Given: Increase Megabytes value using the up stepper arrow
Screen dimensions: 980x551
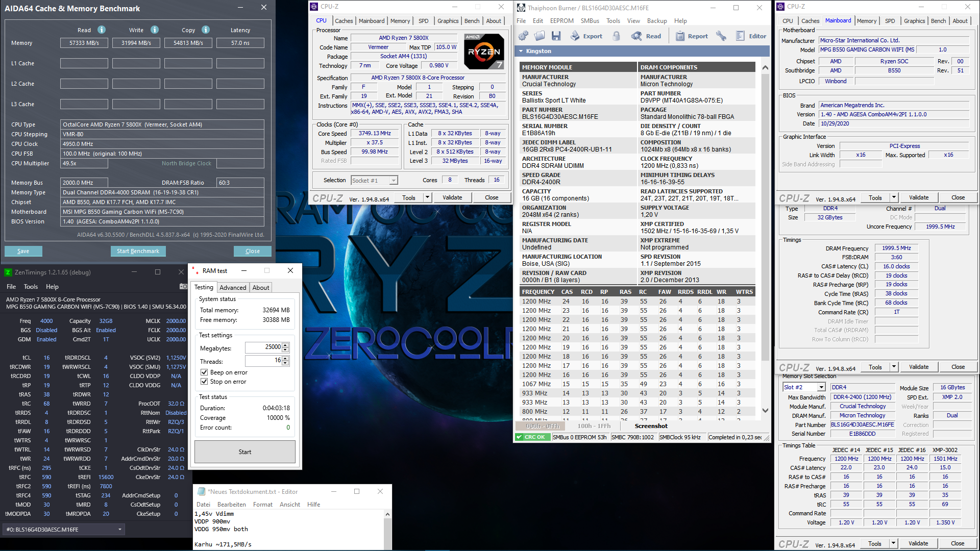Looking at the screenshot, I should (285, 344).
